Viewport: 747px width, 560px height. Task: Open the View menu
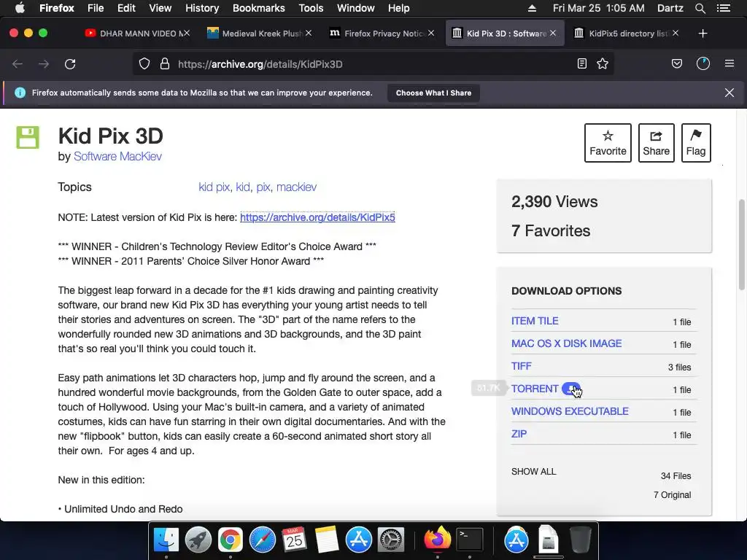(160, 8)
